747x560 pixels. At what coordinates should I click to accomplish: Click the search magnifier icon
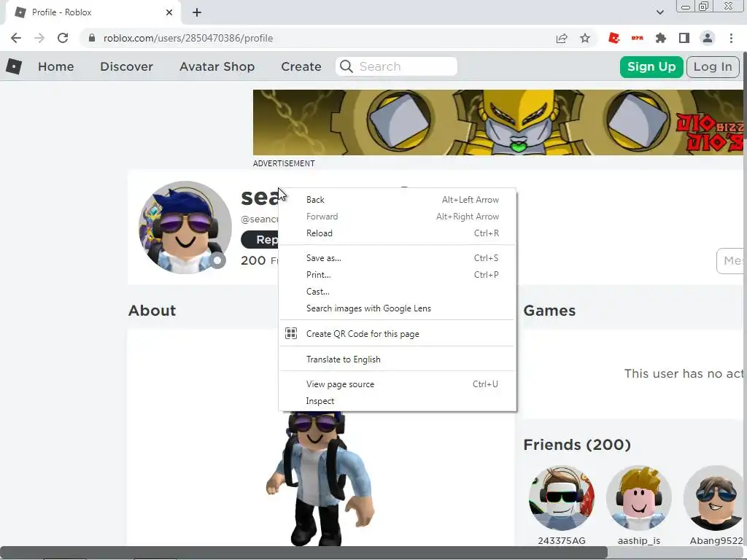pos(347,66)
